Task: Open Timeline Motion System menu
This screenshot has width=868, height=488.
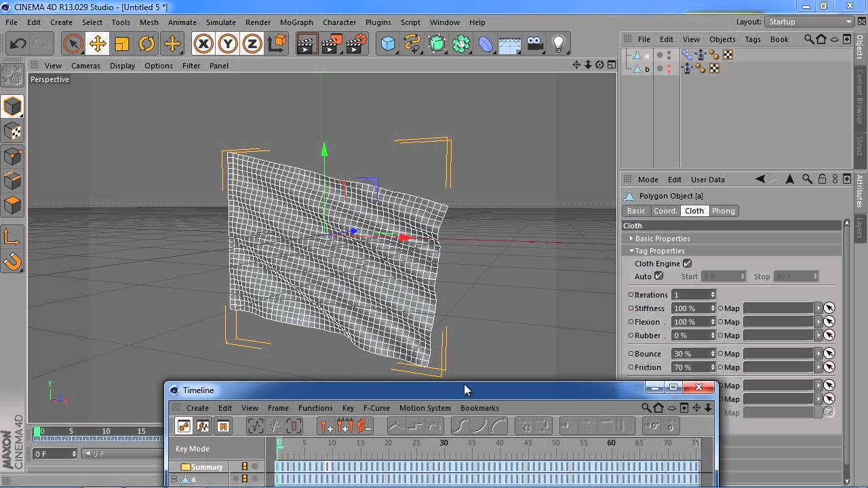Action: 425,408
